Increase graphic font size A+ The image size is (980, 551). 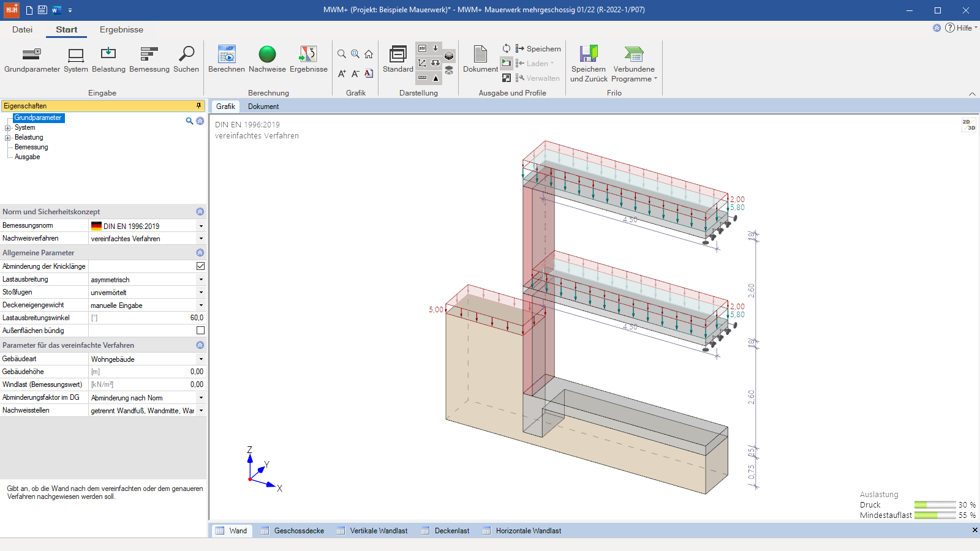pos(342,73)
